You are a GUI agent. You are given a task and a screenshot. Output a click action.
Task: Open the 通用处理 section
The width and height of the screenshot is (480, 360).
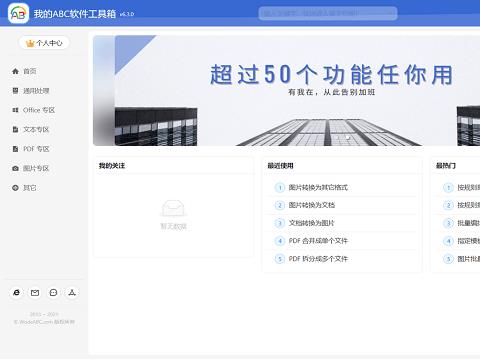tap(31, 91)
